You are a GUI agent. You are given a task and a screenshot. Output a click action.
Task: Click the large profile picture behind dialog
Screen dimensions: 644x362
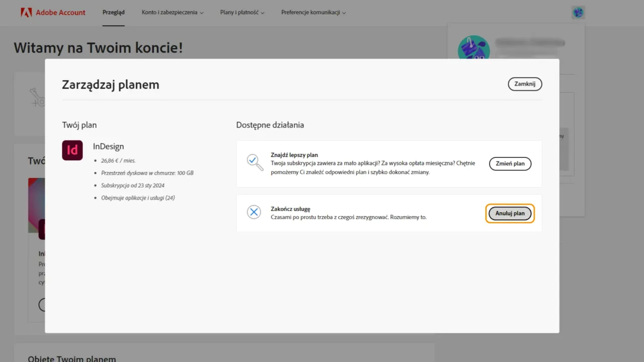473,48
